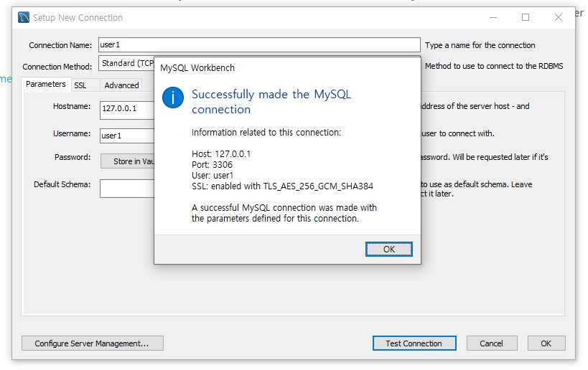Click 'A successful MySQL connection was made' message
588x370 pixels.
(x=284, y=213)
